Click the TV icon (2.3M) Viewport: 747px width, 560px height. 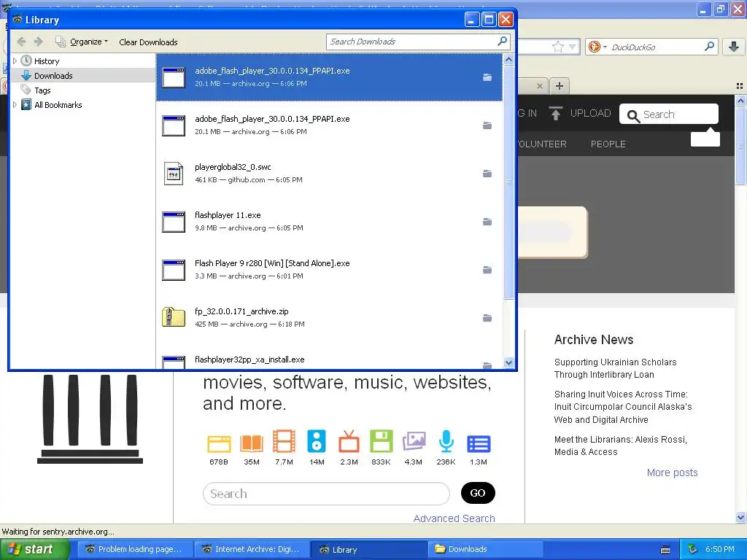tap(349, 441)
